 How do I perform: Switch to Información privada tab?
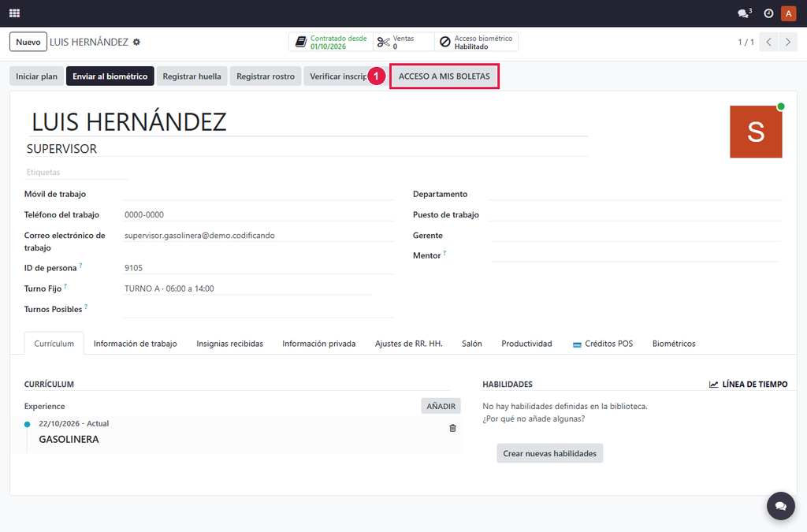pos(318,344)
